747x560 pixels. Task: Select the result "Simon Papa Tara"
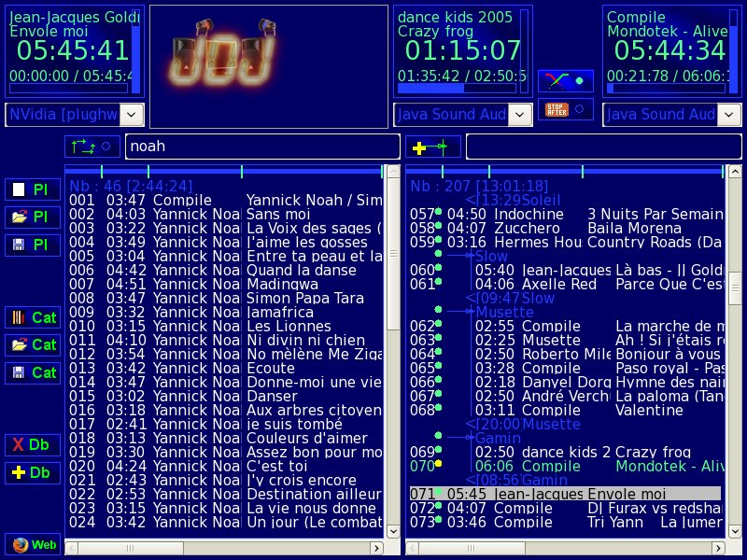click(226, 298)
